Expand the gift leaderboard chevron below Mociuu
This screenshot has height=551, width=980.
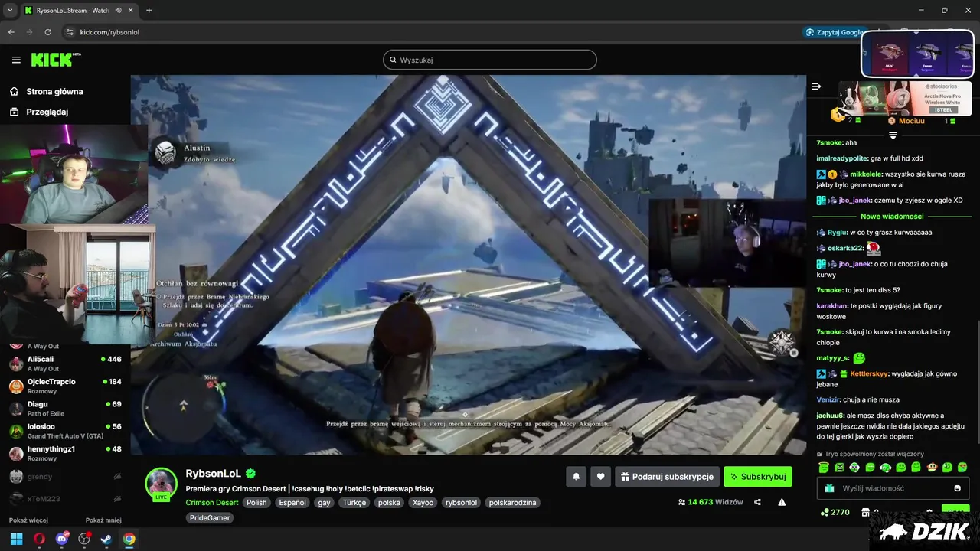coord(893,135)
